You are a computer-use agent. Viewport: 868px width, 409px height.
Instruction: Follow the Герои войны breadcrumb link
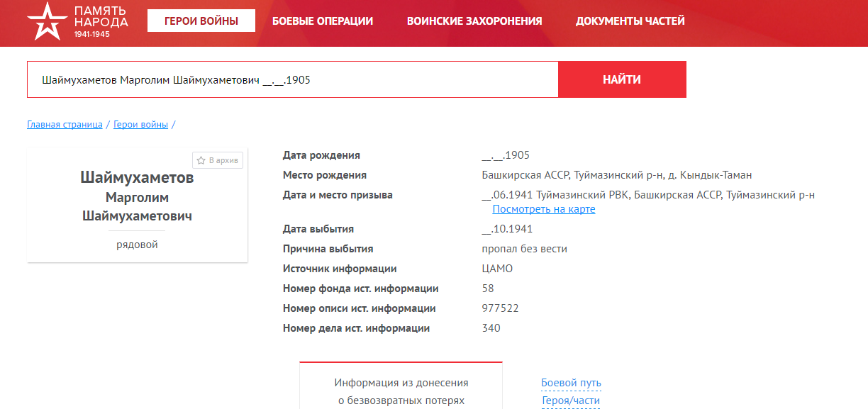point(140,125)
